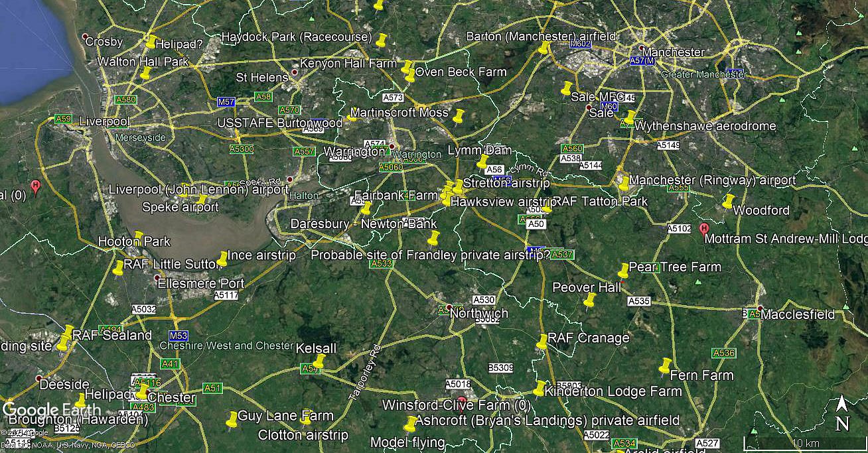868x453 pixels.
Task: Select the Ince airstrip pushpin
Action: point(223,259)
